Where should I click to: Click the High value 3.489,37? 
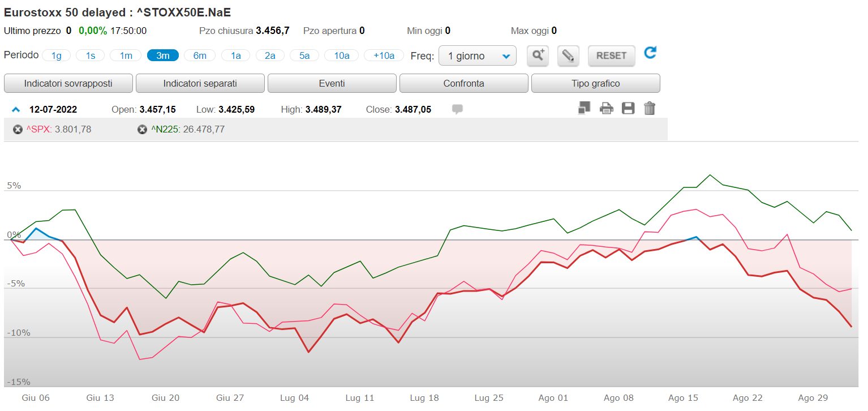tap(323, 109)
